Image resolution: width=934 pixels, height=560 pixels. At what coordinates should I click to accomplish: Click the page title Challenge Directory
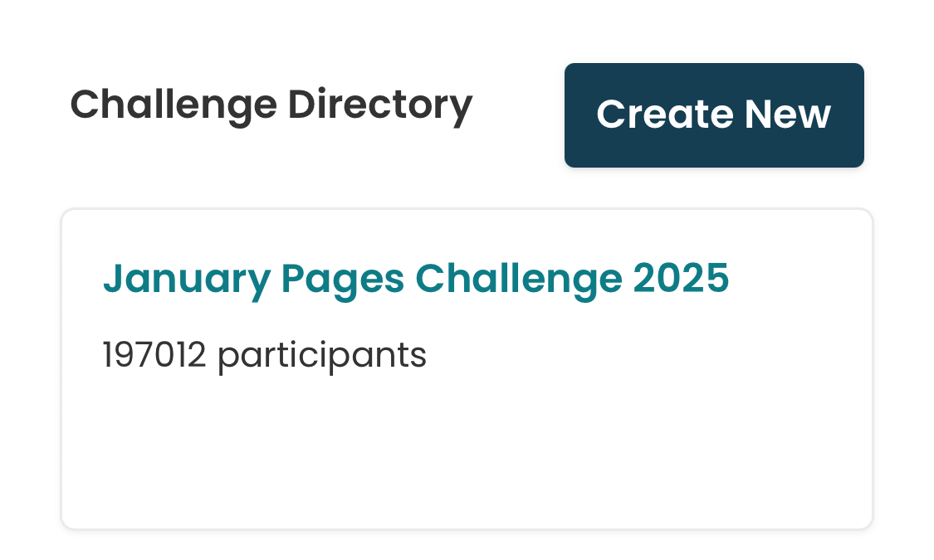[271, 104]
